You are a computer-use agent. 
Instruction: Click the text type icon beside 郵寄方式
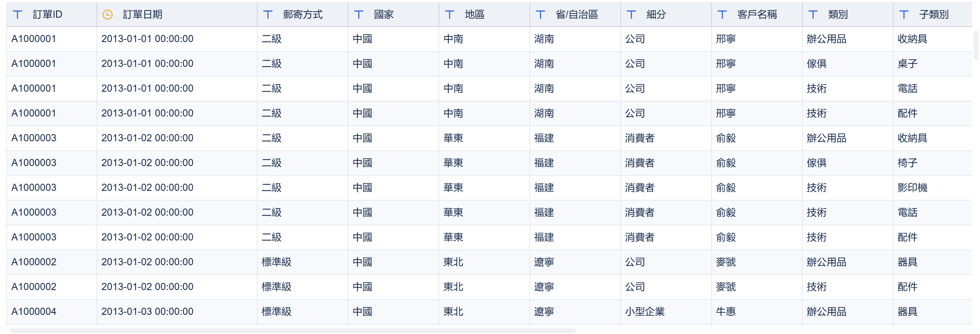click(267, 15)
